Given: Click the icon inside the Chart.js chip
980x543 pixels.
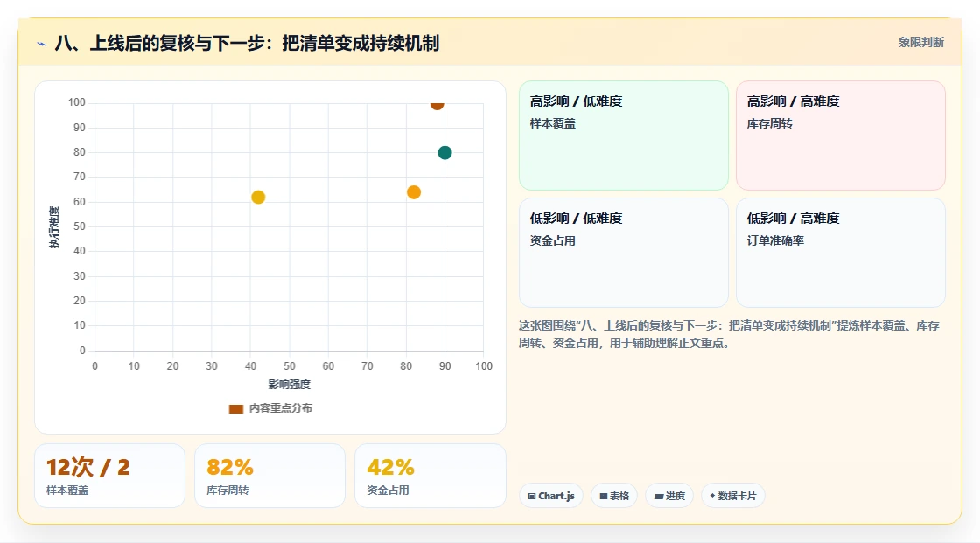Looking at the screenshot, I should click(532, 496).
